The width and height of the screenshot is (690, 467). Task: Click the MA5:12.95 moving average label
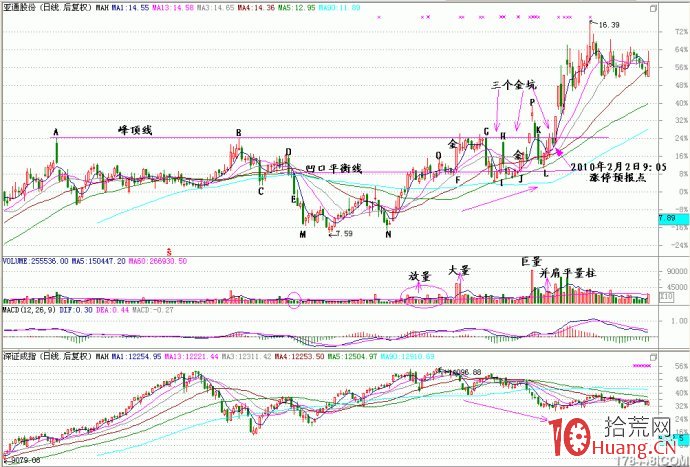tap(297, 8)
